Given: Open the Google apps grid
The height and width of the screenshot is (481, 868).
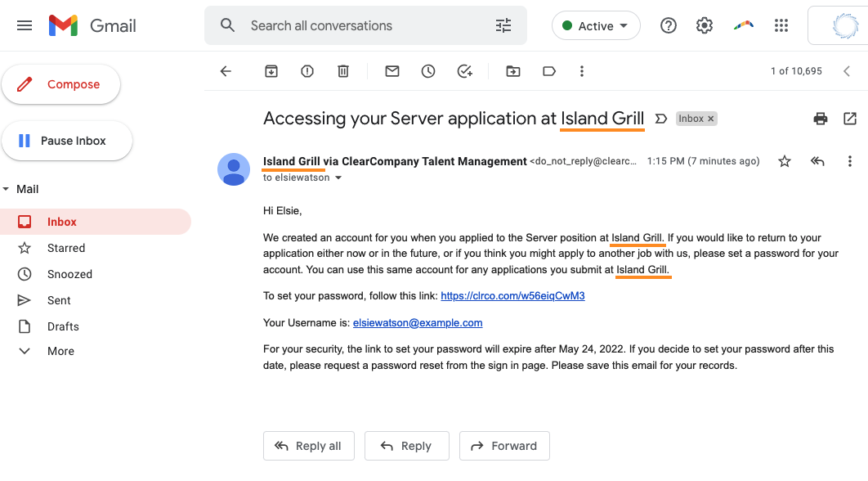Looking at the screenshot, I should pyautogui.click(x=781, y=25).
